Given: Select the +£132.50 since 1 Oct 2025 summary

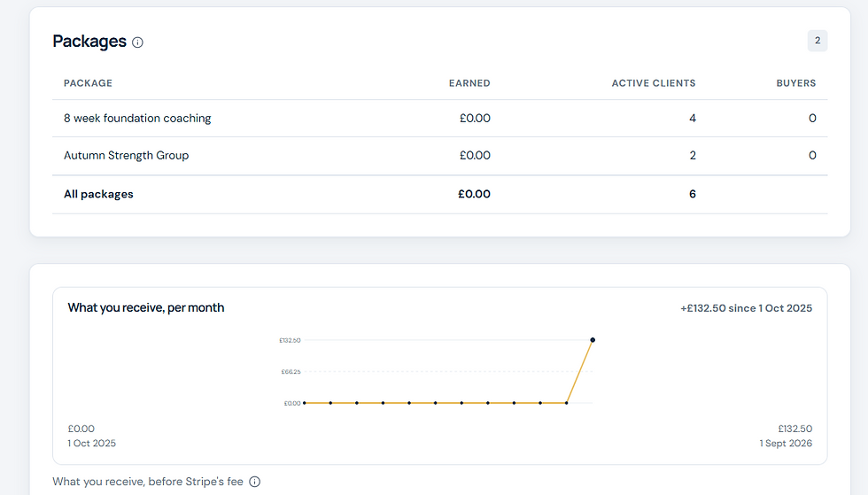Looking at the screenshot, I should point(746,308).
